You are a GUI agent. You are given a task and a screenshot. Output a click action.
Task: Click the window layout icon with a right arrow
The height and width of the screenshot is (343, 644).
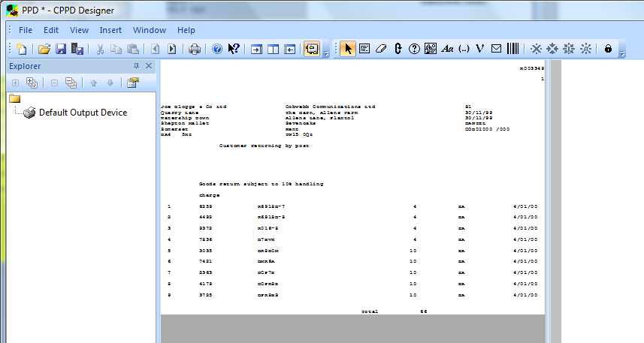coord(256,50)
